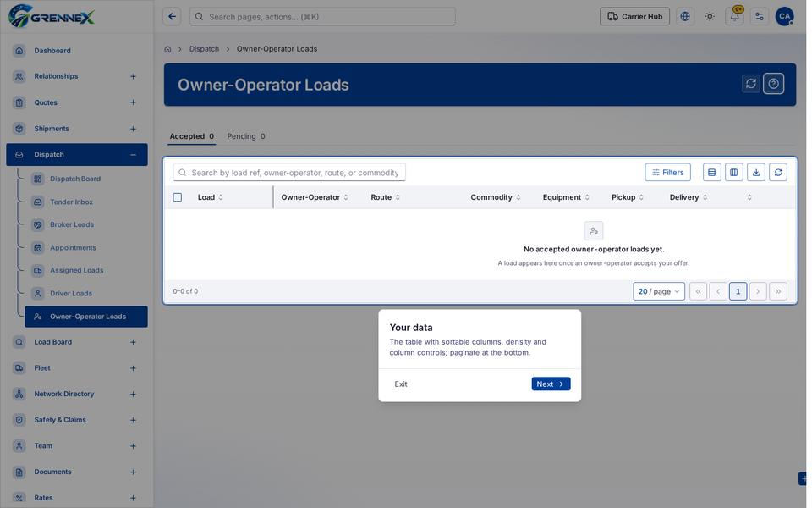Expand the Quotes menu

(x=133, y=102)
